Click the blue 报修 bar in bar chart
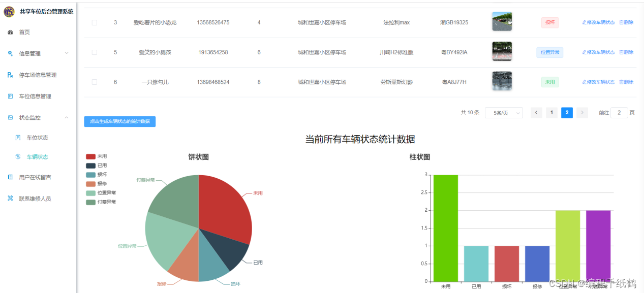This screenshot has width=644, height=293. point(537,264)
